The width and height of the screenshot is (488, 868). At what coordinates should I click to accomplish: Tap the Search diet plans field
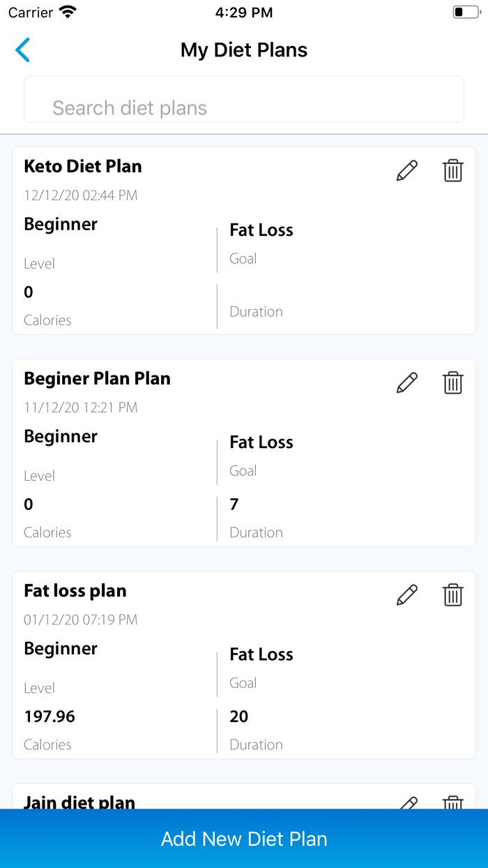click(x=244, y=99)
